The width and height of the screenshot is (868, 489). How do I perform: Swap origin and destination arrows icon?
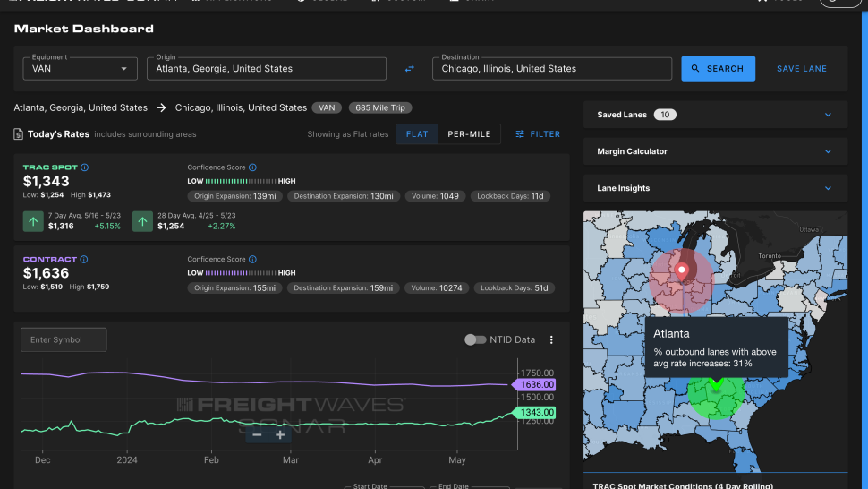409,69
